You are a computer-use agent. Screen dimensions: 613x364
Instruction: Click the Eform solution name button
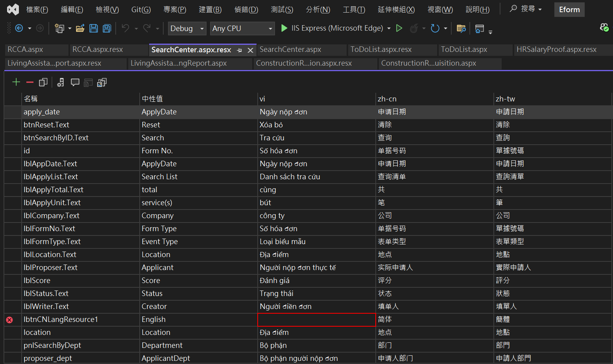[x=569, y=9]
